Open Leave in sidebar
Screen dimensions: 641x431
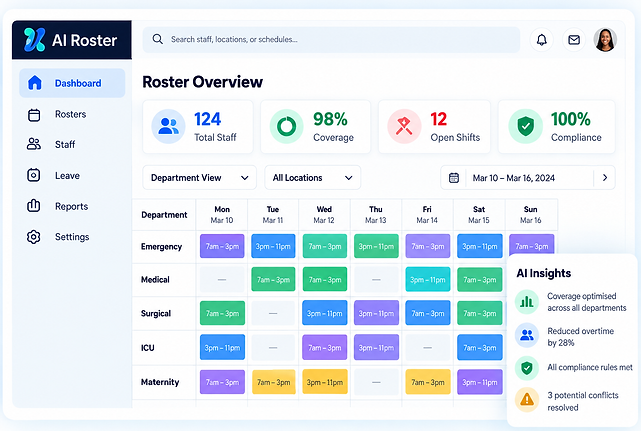click(x=72, y=175)
